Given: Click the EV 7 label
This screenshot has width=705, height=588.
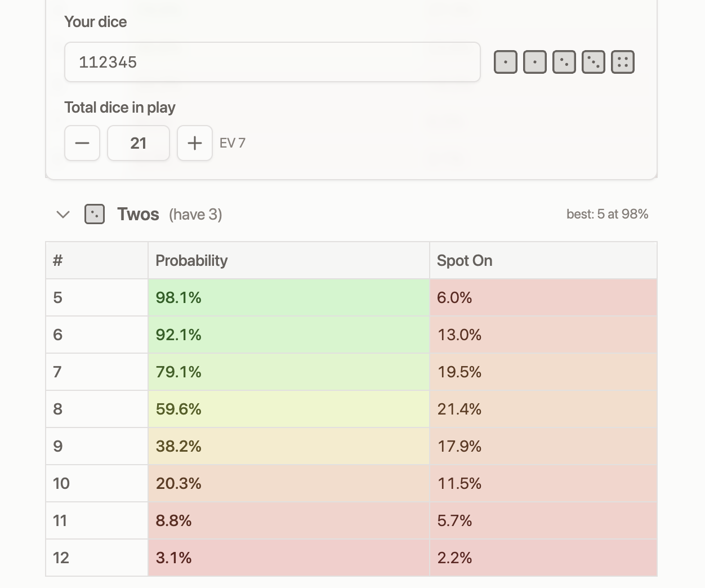Looking at the screenshot, I should point(233,143).
